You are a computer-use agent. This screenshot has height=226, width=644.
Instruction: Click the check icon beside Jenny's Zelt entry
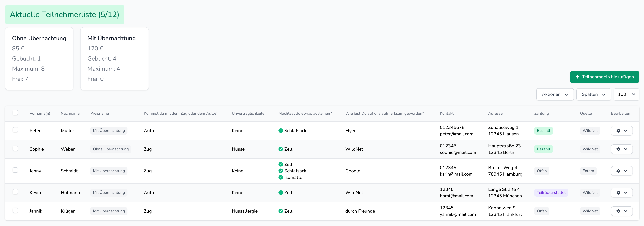pyautogui.click(x=281, y=164)
